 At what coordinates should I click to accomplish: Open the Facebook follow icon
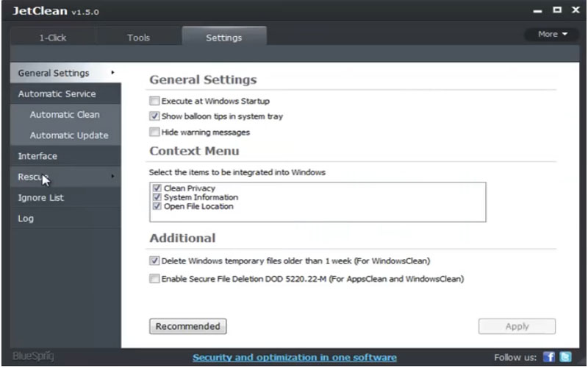click(x=548, y=356)
